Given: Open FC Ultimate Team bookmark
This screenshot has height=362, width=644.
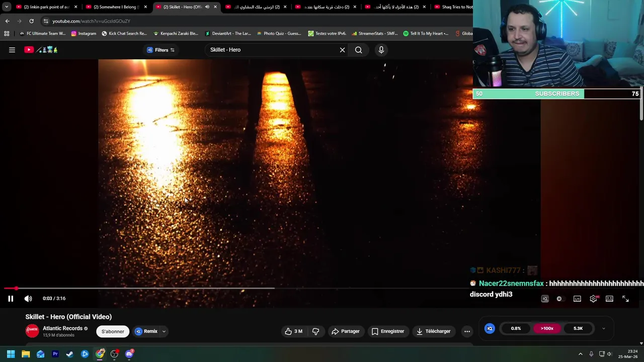Looking at the screenshot, I should (x=42, y=34).
